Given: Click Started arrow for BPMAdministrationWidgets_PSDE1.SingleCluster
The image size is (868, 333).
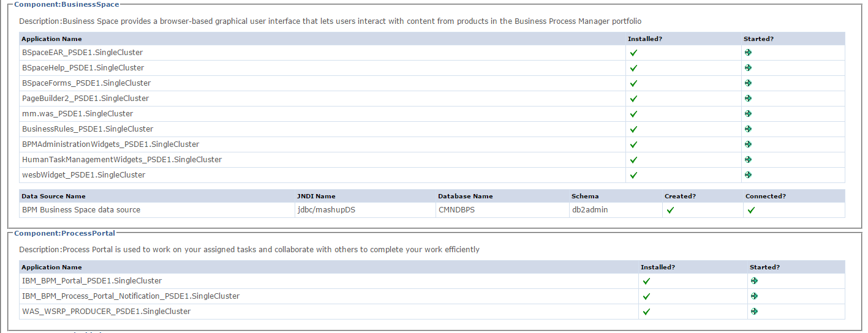Looking at the screenshot, I should click(x=748, y=144).
